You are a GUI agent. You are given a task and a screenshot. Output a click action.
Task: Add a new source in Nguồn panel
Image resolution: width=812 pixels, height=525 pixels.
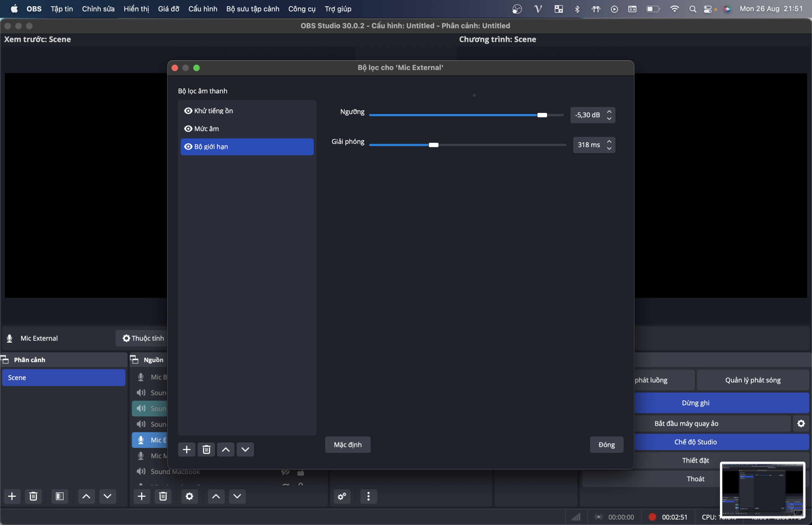tap(141, 496)
